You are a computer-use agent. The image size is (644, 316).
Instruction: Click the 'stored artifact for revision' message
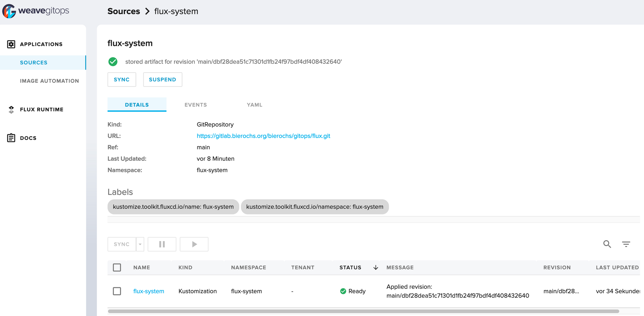pyautogui.click(x=233, y=62)
